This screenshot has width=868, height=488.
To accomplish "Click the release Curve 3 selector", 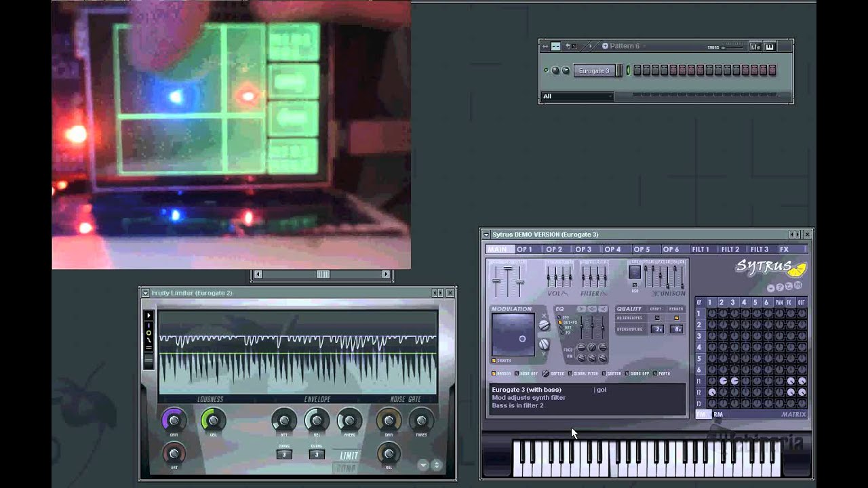I will pyautogui.click(x=317, y=454).
